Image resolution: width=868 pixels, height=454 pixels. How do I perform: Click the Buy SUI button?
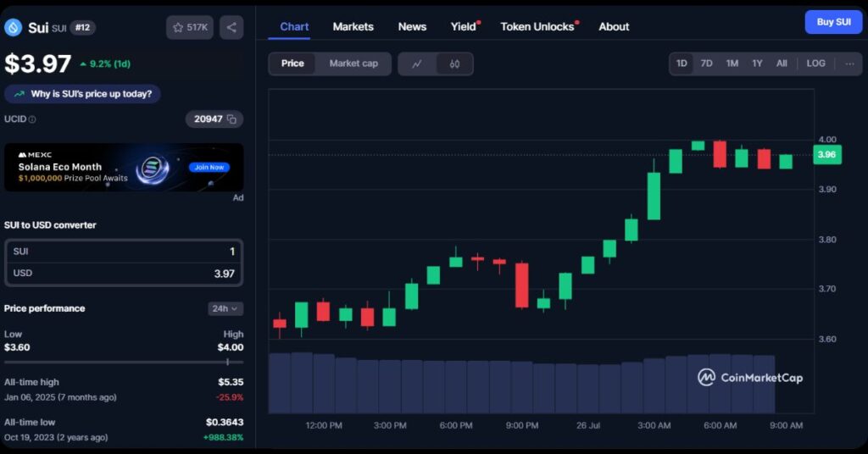tap(833, 22)
